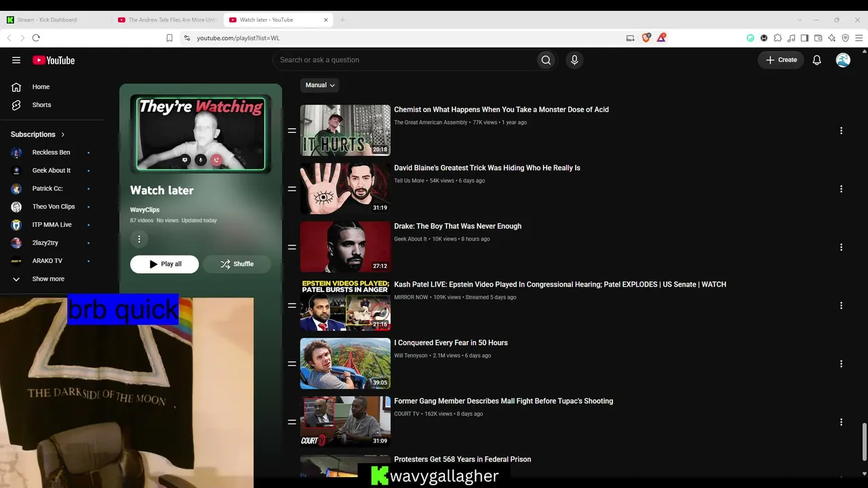Click the green circular extension icon

(x=751, y=38)
